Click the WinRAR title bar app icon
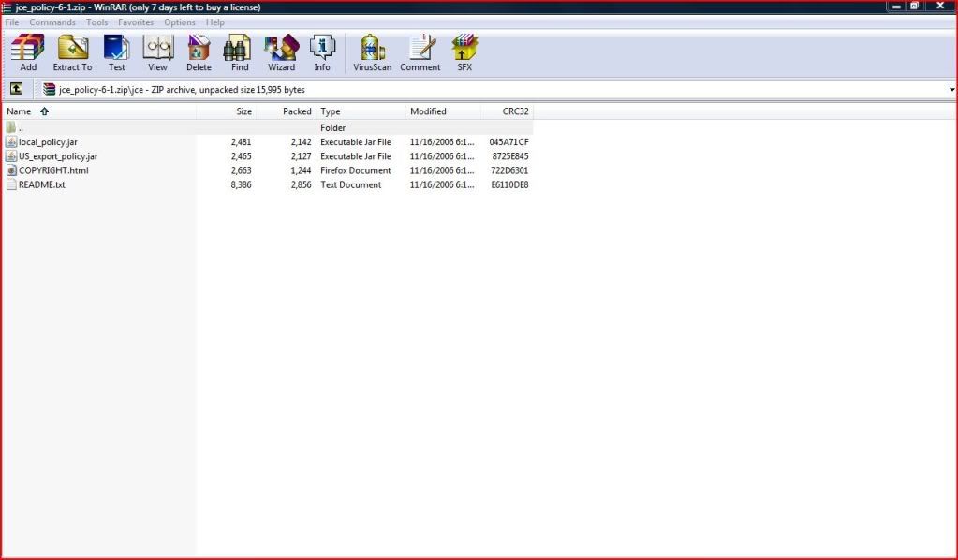 [x=7, y=7]
